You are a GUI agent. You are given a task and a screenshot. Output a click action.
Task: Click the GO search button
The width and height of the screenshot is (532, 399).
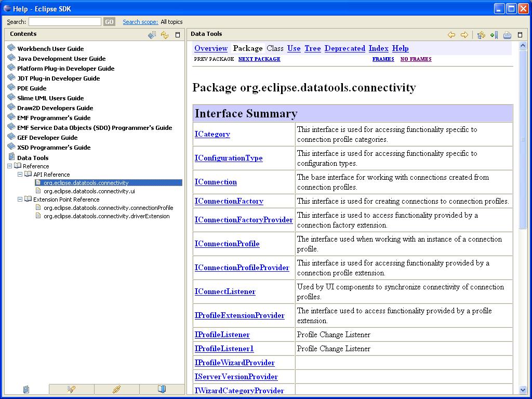click(109, 22)
